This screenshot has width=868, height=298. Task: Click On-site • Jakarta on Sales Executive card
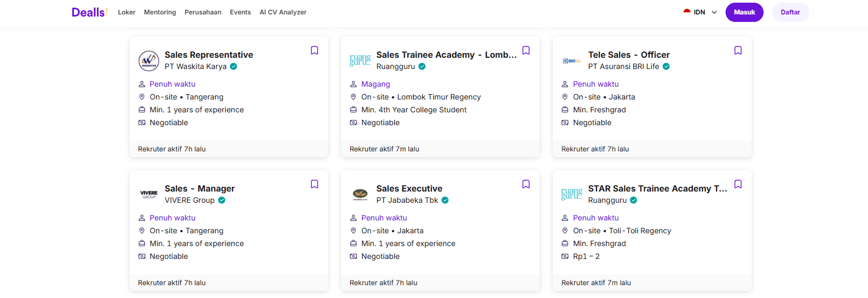(x=393, y=231)
